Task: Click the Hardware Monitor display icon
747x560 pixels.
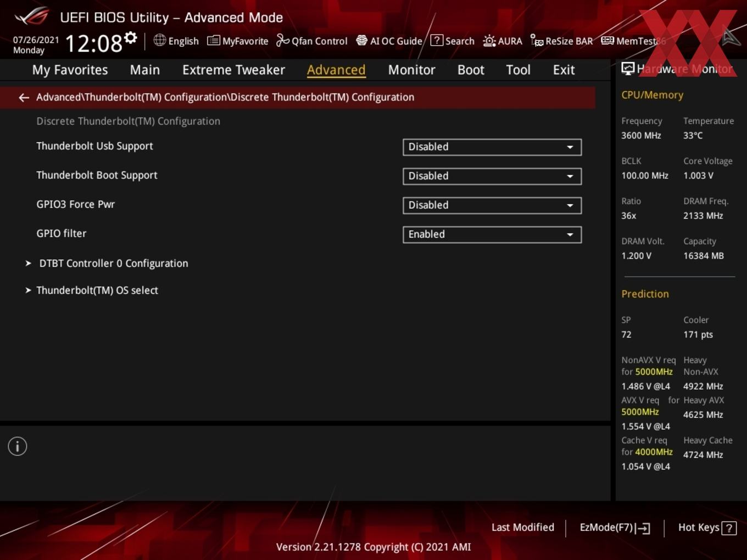Action: point(628,68)
